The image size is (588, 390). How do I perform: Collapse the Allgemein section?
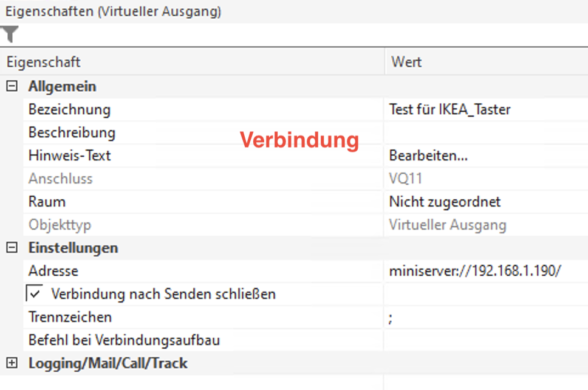point(12,87)
